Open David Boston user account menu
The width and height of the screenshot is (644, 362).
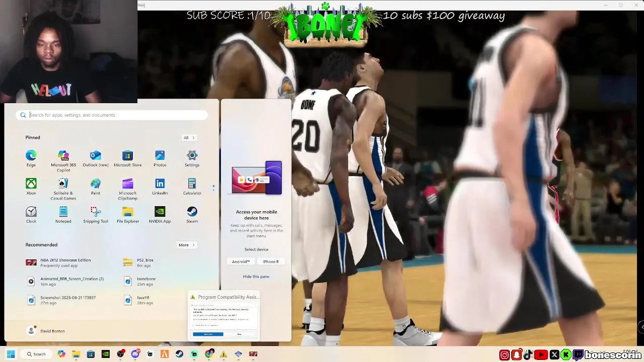click(x=46, y=331)
